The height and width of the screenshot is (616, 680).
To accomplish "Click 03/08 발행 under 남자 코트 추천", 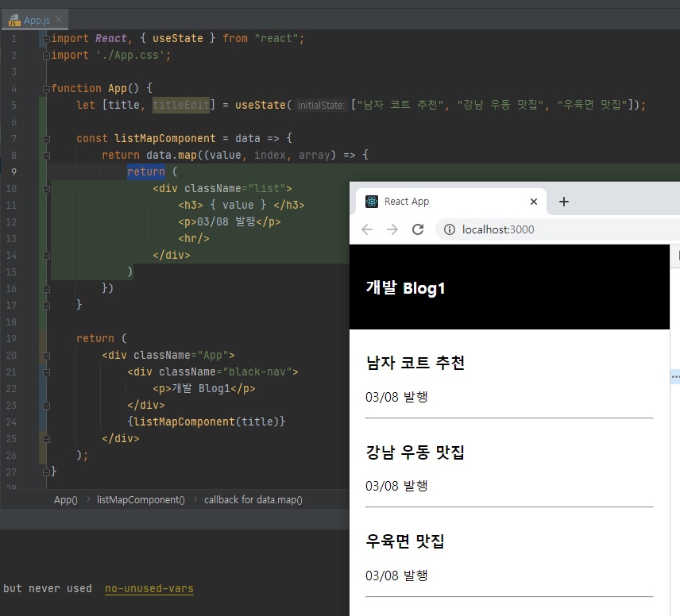I will (x=396, y=397).
